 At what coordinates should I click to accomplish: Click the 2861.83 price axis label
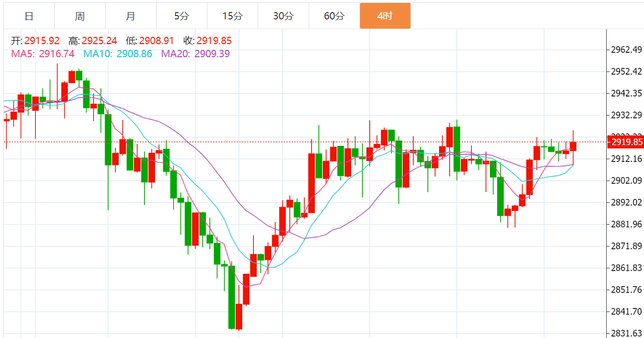627,268
